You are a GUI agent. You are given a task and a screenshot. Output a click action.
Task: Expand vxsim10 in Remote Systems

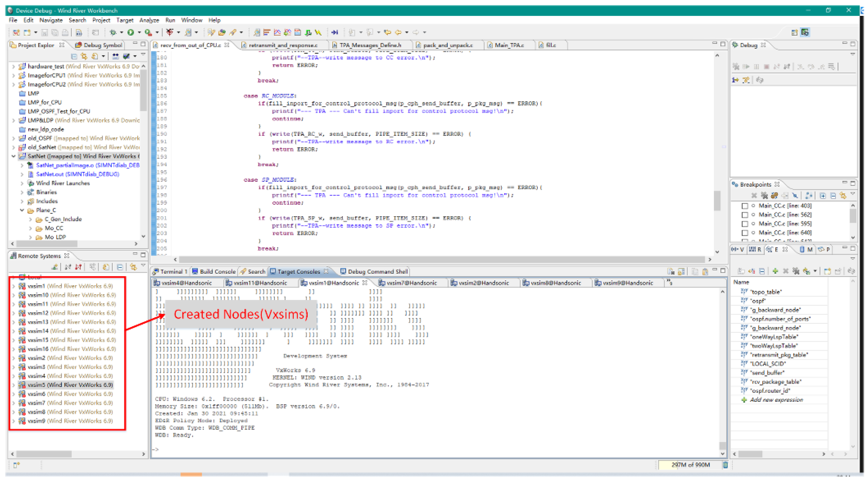[14, 295]
